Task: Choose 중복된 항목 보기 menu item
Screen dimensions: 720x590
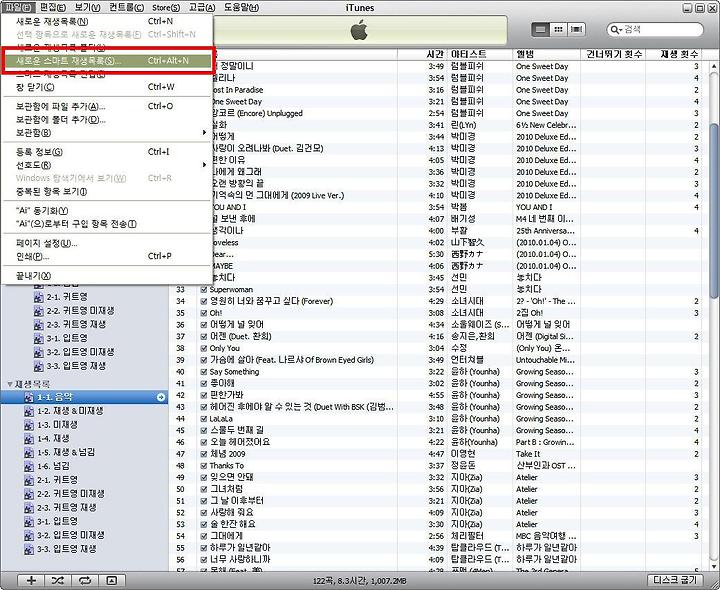Action: tap(107, 191)
